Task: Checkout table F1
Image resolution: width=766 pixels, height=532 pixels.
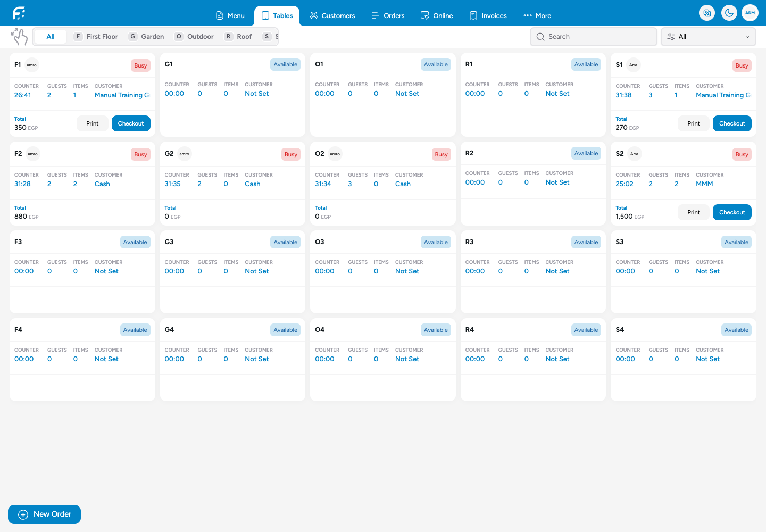Action: click(131, 123)
